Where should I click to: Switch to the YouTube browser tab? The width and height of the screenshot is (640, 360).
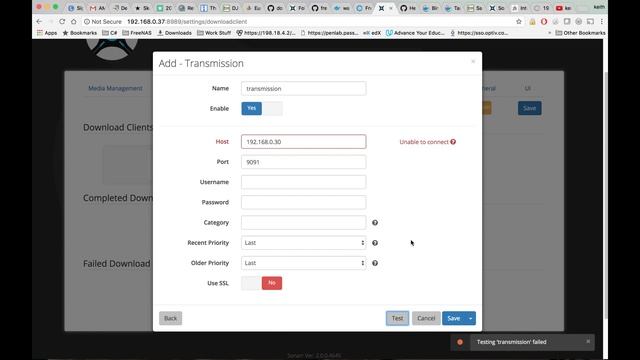click(x=563, y=8)
